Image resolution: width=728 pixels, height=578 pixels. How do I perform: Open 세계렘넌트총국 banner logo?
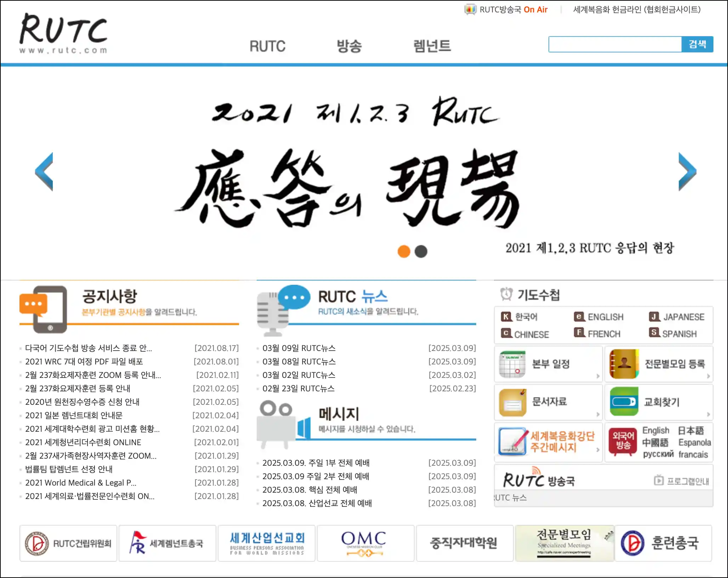167,543
